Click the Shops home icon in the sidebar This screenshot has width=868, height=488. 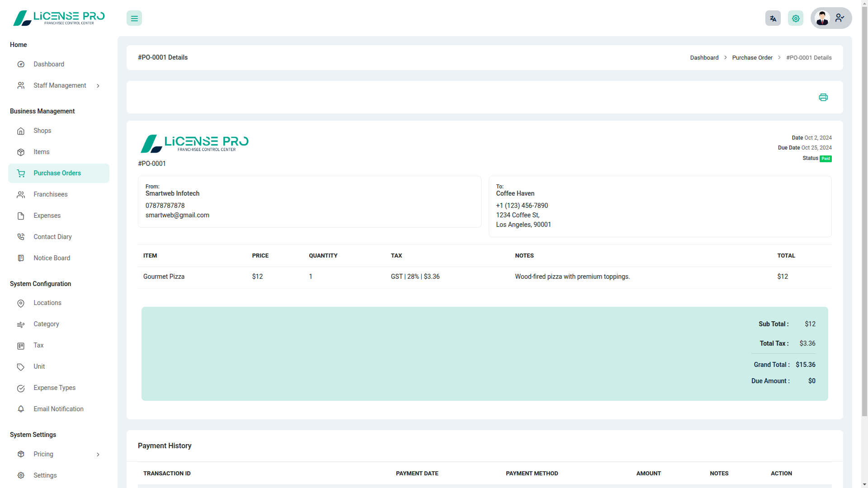point(21,131)
